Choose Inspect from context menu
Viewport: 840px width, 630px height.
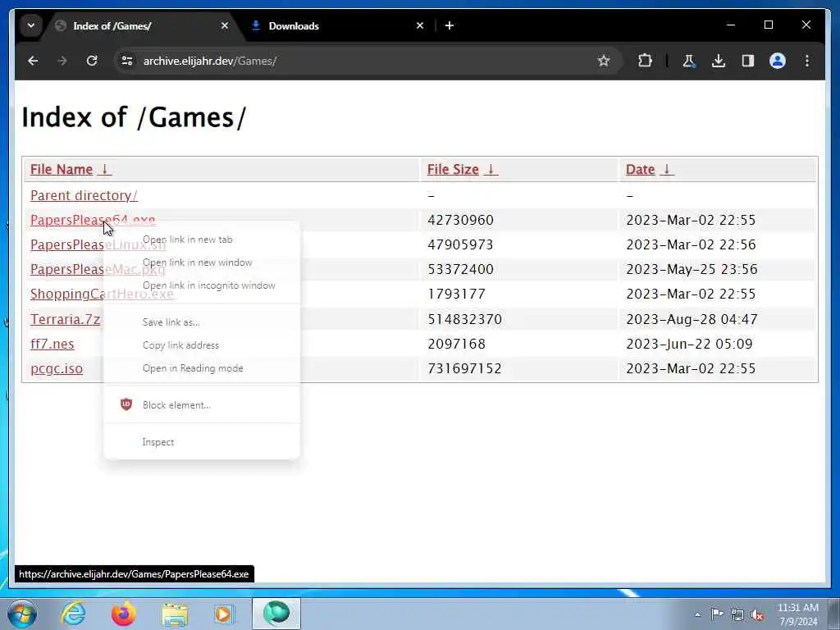click(202, 442)
